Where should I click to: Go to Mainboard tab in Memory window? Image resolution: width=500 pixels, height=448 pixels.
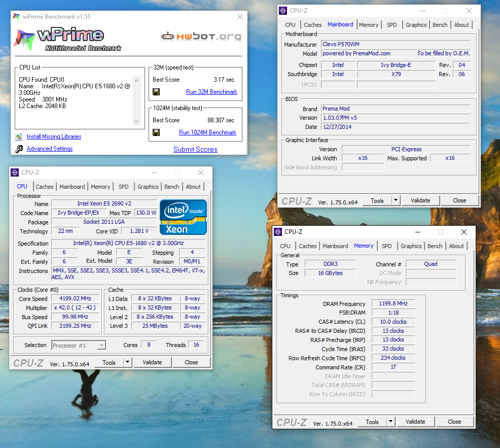click(x=335, y=246)
